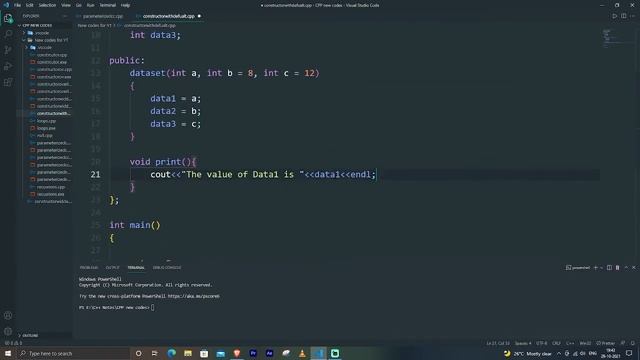The height and width of the screenshot is (360, 640).
Task: Open After Effects from taskbar
Action: click(x=269, y=353)
